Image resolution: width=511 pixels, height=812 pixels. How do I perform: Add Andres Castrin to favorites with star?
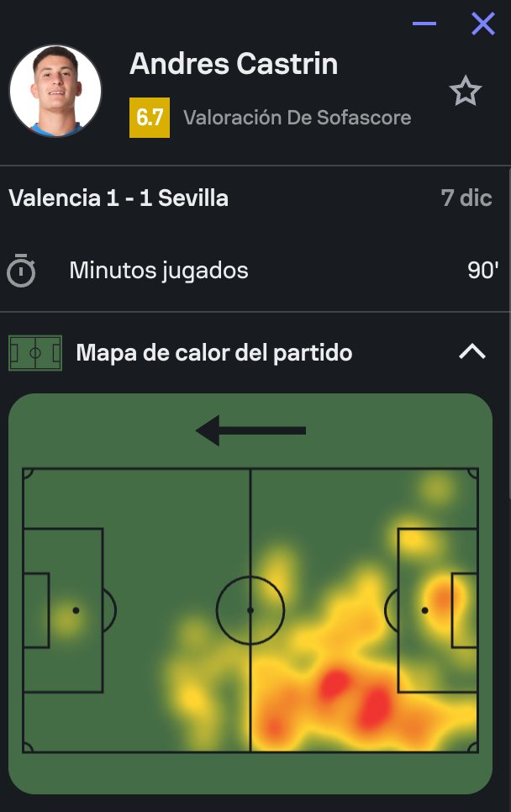pyautogui.click(x=465, y=92)
